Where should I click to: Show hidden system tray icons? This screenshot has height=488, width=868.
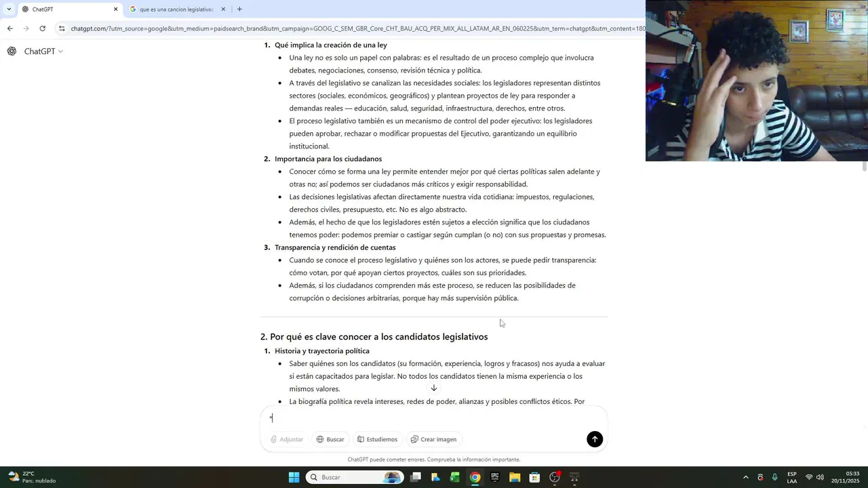(x=746, y=477)
